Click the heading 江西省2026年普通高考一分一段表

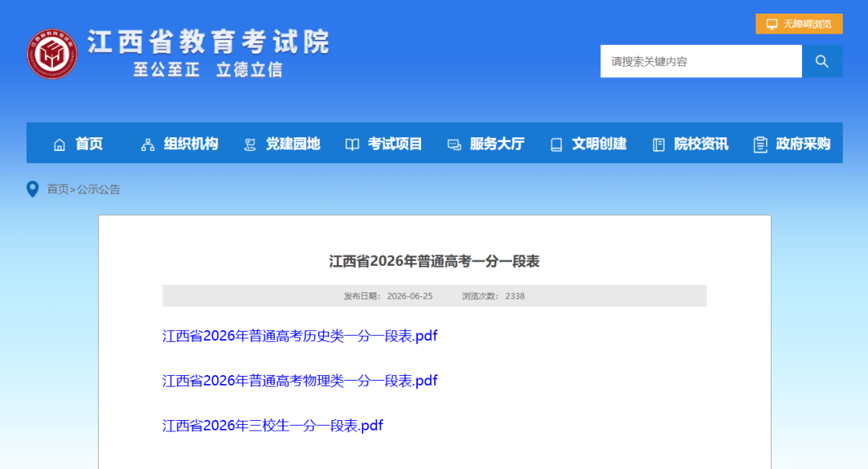click(434, 261)
